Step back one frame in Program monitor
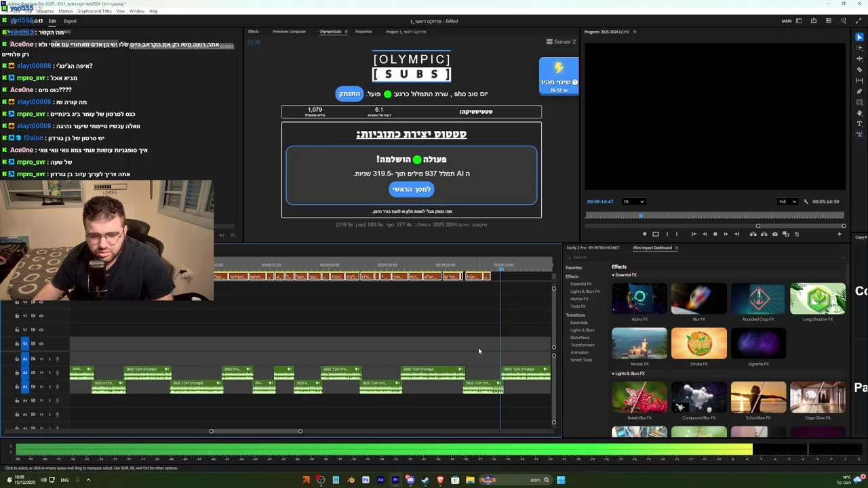 pyautogui.click(x=705, y=234)
